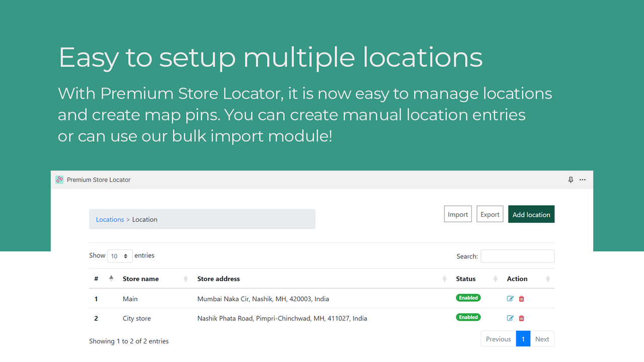Toggle Enabled status for City store

point(468,317)
